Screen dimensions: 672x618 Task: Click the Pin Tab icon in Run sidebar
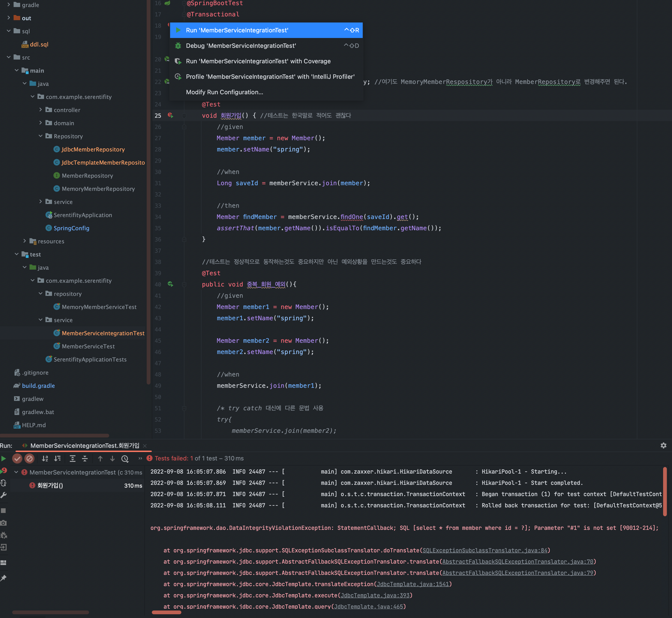(4, 578)
